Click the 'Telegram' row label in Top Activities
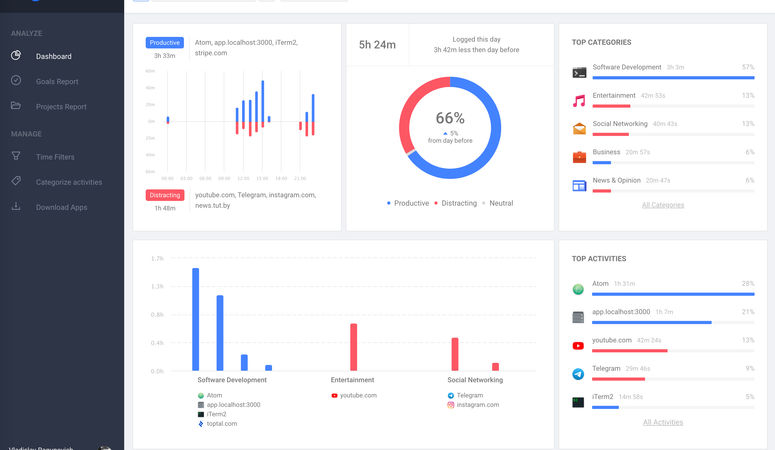 point(606,368)
